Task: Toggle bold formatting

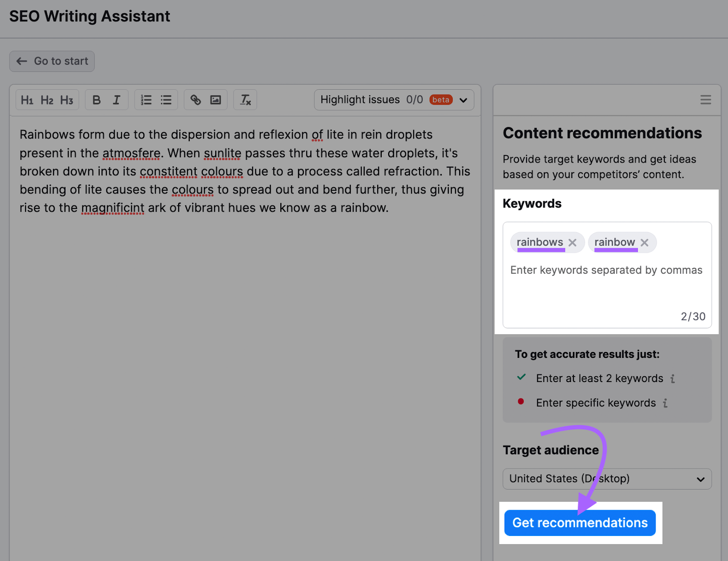Action: (x=96, y=100)
